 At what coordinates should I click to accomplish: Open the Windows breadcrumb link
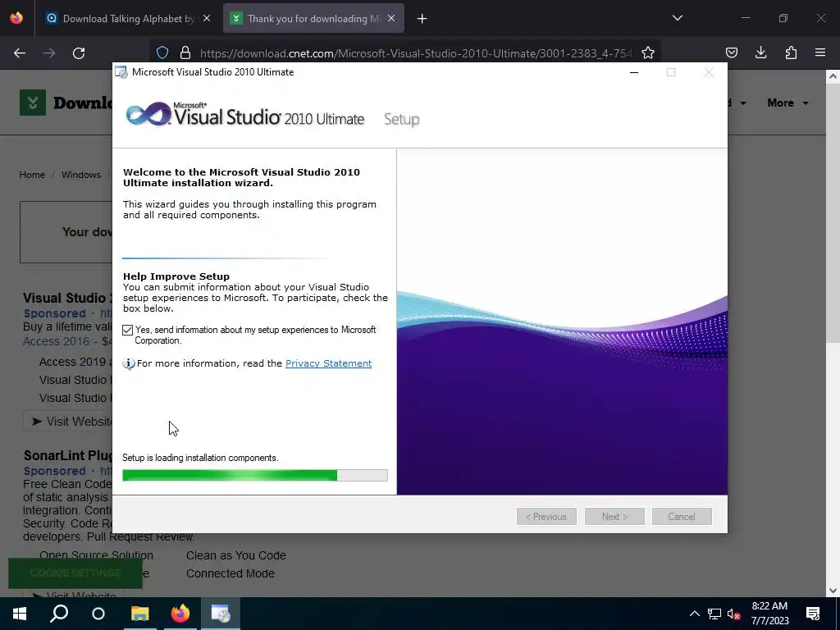click(81, 175)
